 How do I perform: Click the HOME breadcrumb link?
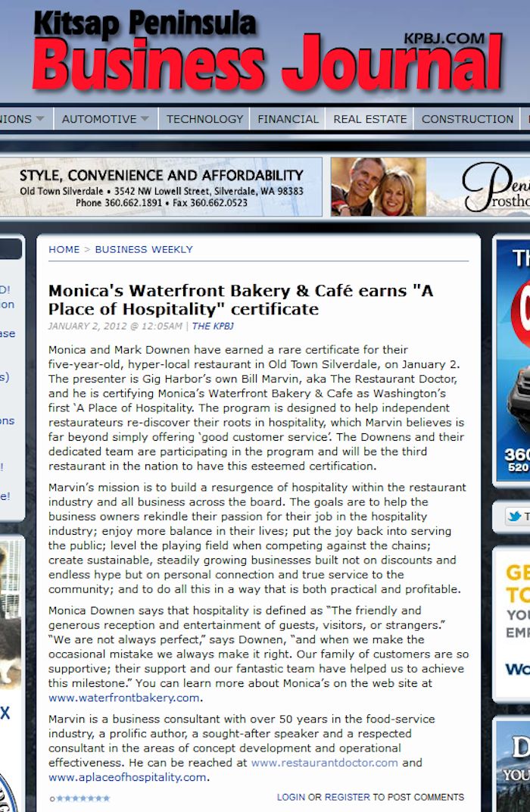click(x=64, y=249)
